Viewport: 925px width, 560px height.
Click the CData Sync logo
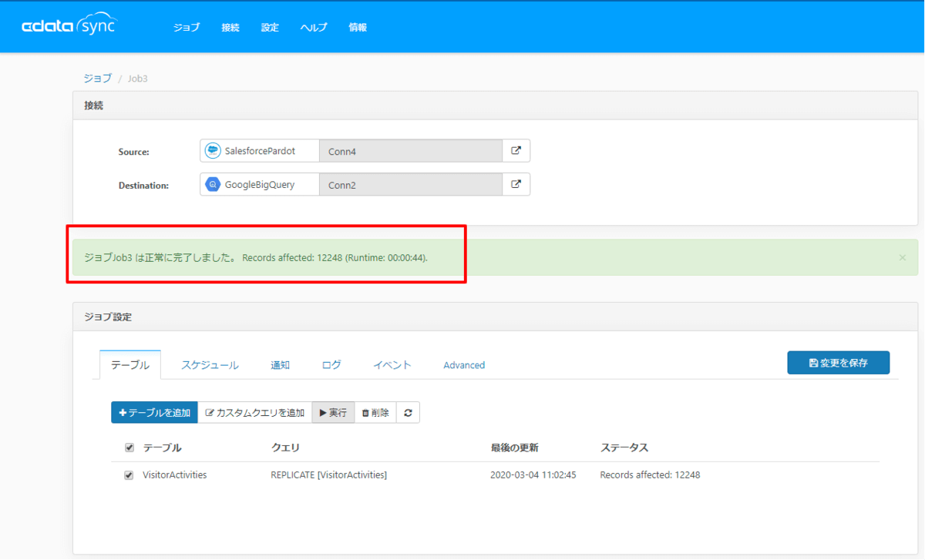[69, 25]
